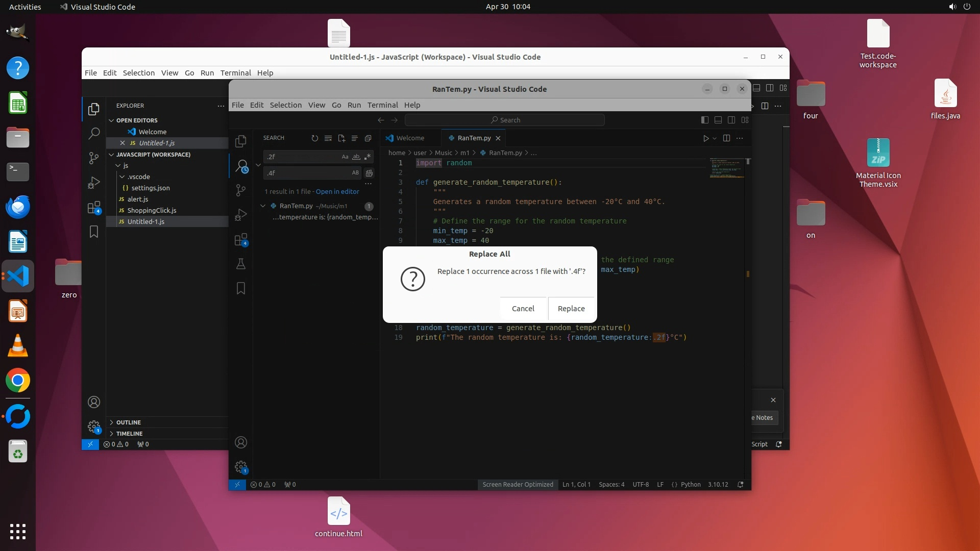Enable Use Regular Expression toggle
Viewport: 980px width, 551px height.
tap(367, 157)
